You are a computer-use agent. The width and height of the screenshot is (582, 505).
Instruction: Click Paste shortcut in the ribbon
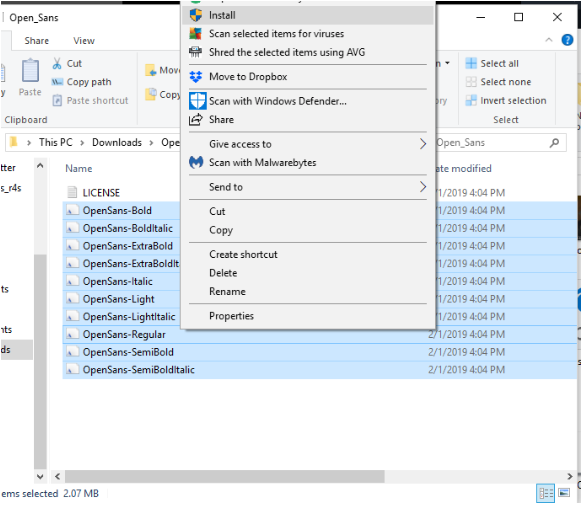[x=90, y=101]
